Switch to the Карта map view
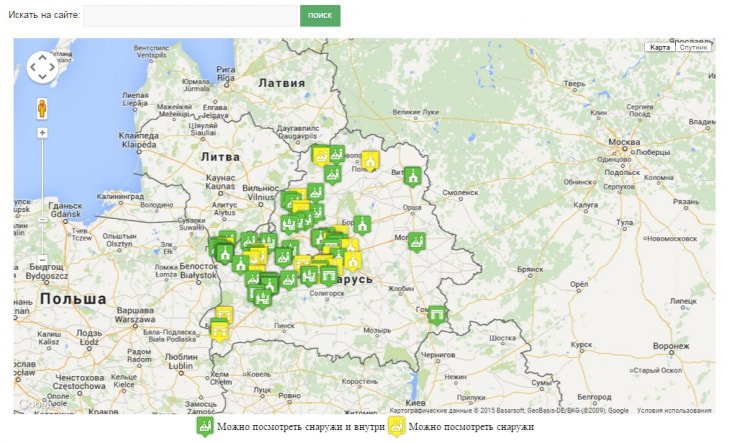This screenshot has height=443, width=735. pyautogui.click(x=660, y=47)
